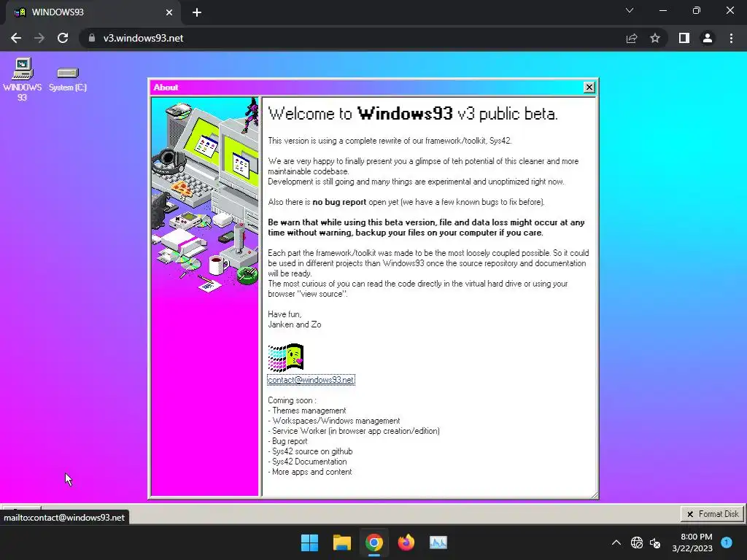The height and width of the screenshot is (560, 747).
Task: Click the About window resize grip
Action: point(594,495)
